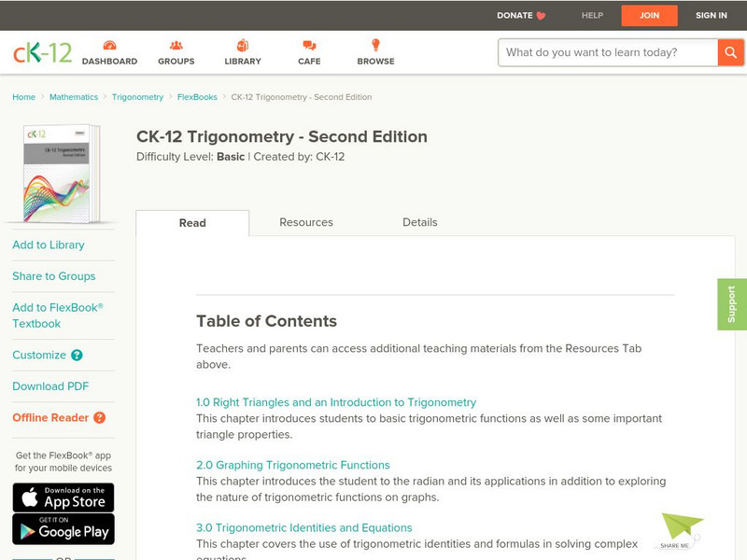Open the Get it on Google Play badge
Screen dimensions: 747x560
click(63, 528)
